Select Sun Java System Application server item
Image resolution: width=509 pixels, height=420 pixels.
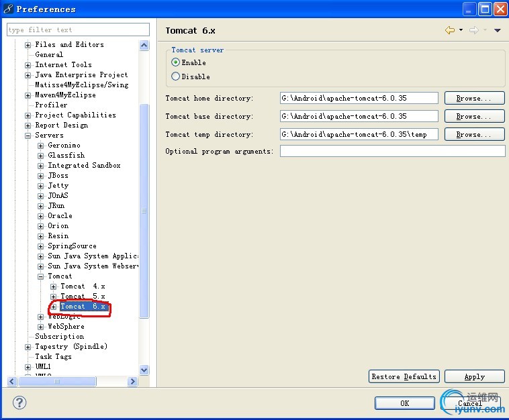93,256
